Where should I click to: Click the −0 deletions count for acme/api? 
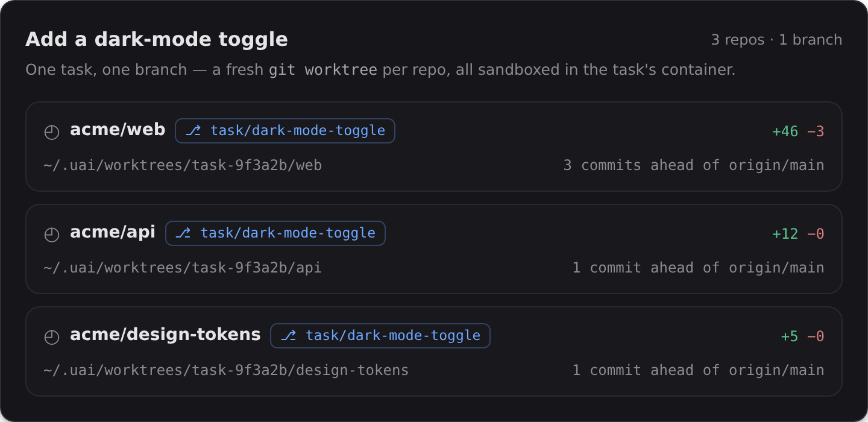click(816, 234)
